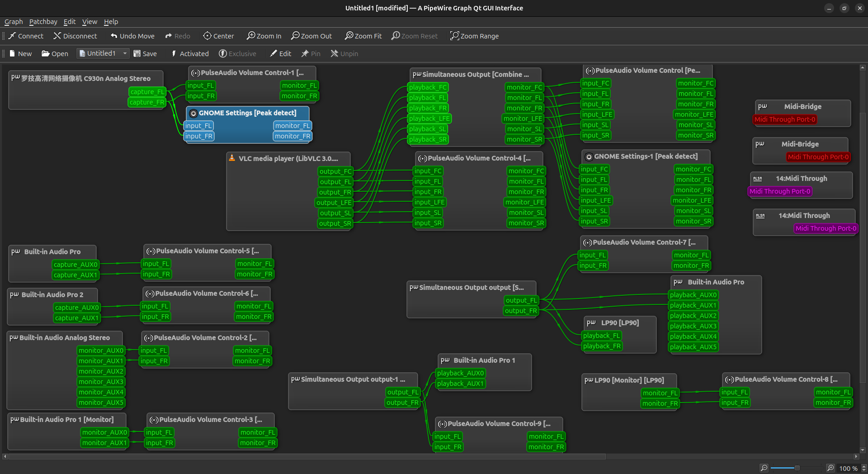This screenshot has height=474, width=868.
Task: Select the Built-in Audio Pro 2 node title
Action: pyautogui.click(x=52, y=294)
